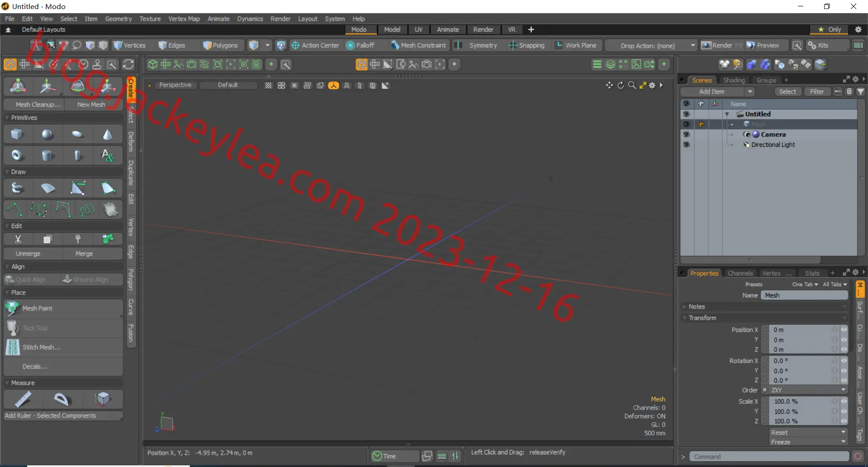This screenshot has height=467, width=868.
Task: Toggle Camera item visibility eye
Action: point(686,135)
